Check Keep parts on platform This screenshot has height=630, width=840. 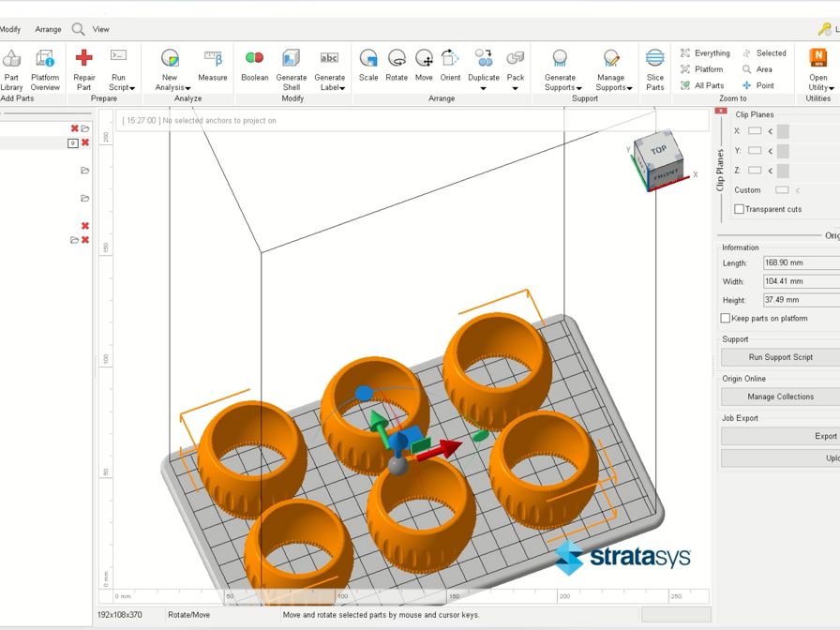[723, 318]
